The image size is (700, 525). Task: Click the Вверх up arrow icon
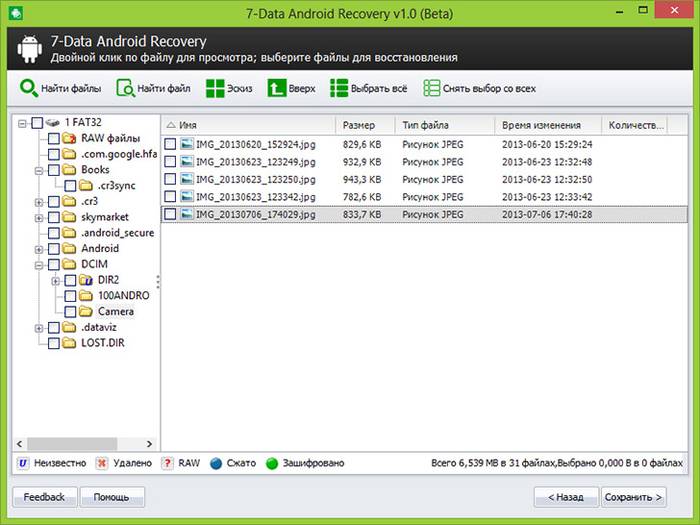[275, 88]
